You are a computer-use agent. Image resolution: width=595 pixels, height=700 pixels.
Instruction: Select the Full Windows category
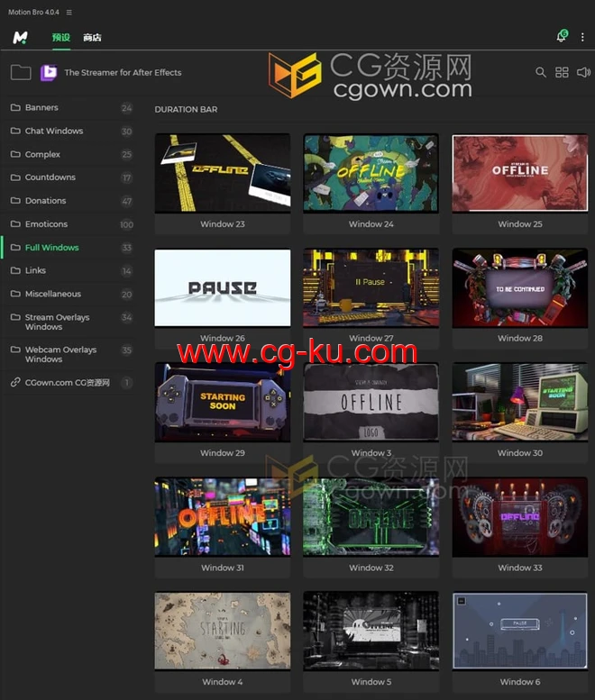pyautogui.click(x=69, y=248)
